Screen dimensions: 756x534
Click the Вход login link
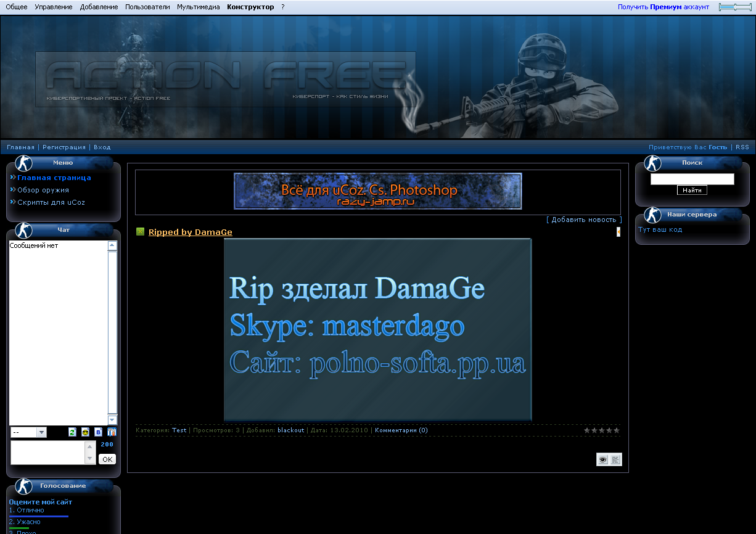click(x=102, y=147)
